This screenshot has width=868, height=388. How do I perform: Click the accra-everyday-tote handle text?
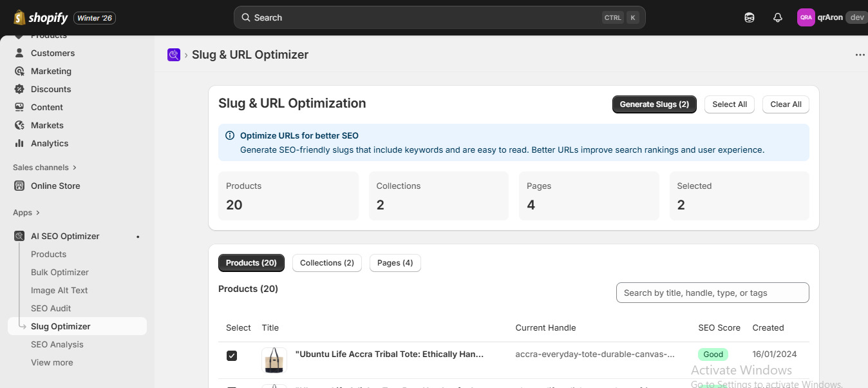(x=595, y=354)
